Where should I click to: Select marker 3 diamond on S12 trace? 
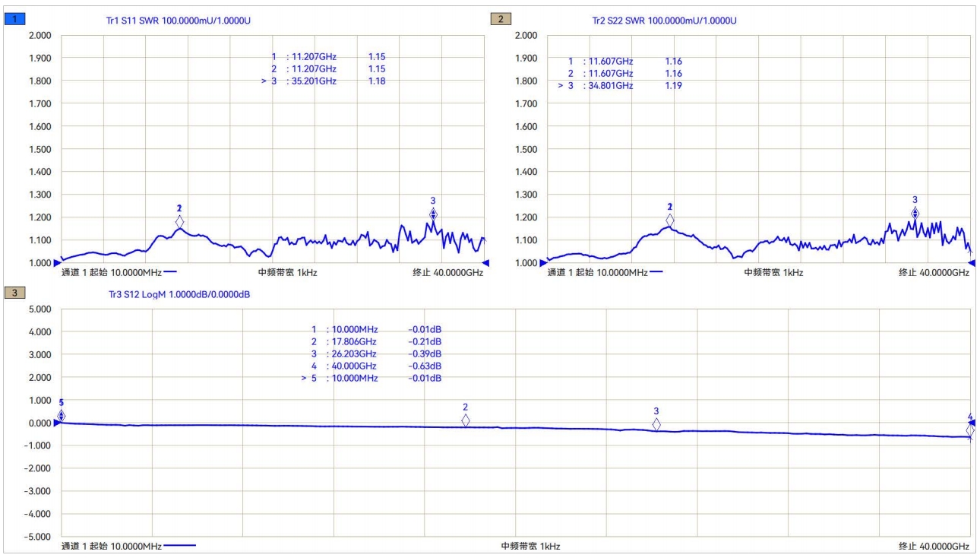coord(656,424)
